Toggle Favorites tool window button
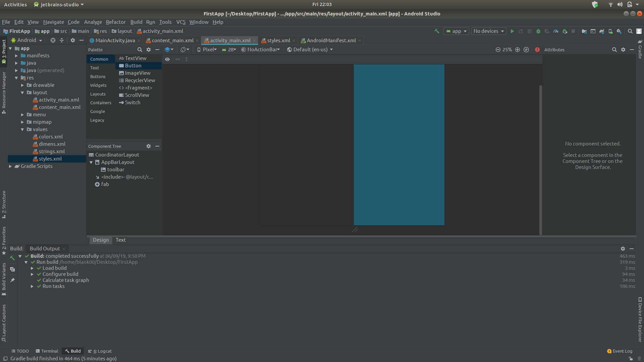644x362 pixels. tap(4, 240)
